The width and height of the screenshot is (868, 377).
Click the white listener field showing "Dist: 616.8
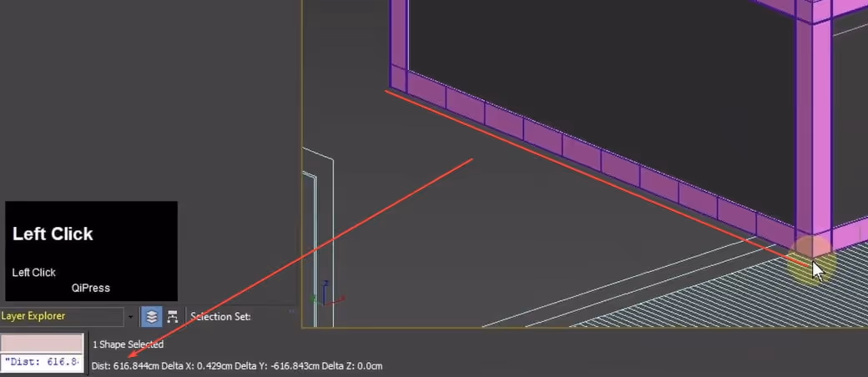(x=42, y=362)
